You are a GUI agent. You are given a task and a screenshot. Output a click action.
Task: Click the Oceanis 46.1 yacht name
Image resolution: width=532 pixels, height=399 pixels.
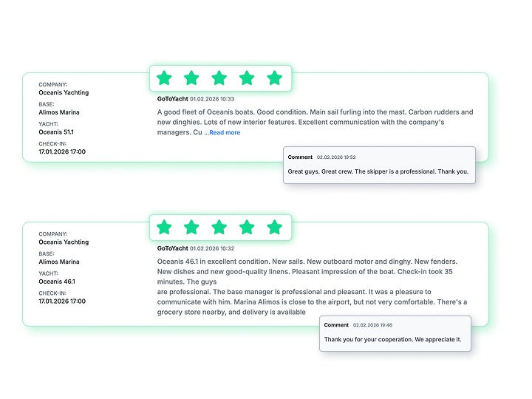56,282
